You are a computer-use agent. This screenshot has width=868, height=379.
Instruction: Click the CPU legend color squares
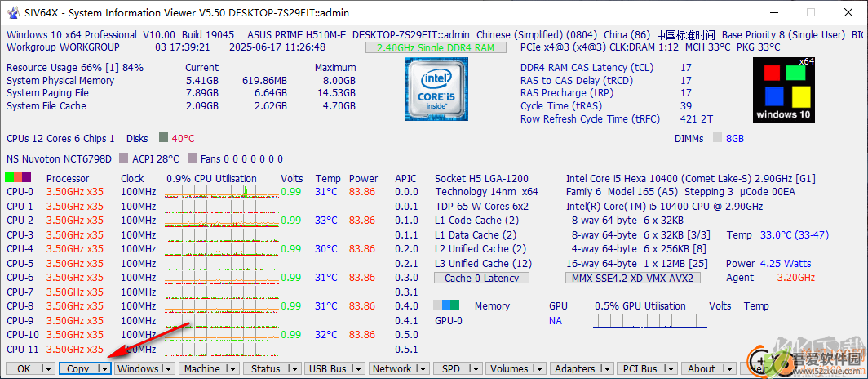point(18,178)
